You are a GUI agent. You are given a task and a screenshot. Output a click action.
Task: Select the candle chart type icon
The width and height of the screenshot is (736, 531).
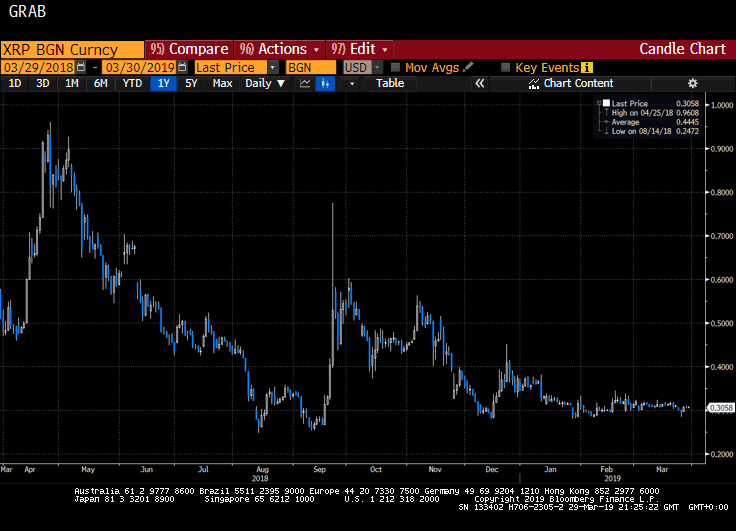pos(325,84)
